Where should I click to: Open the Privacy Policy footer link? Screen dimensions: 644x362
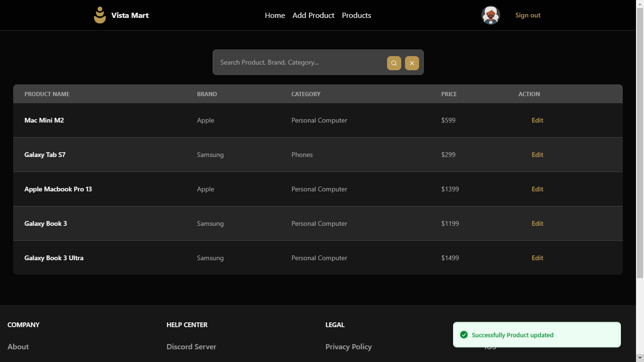point(348,346)
